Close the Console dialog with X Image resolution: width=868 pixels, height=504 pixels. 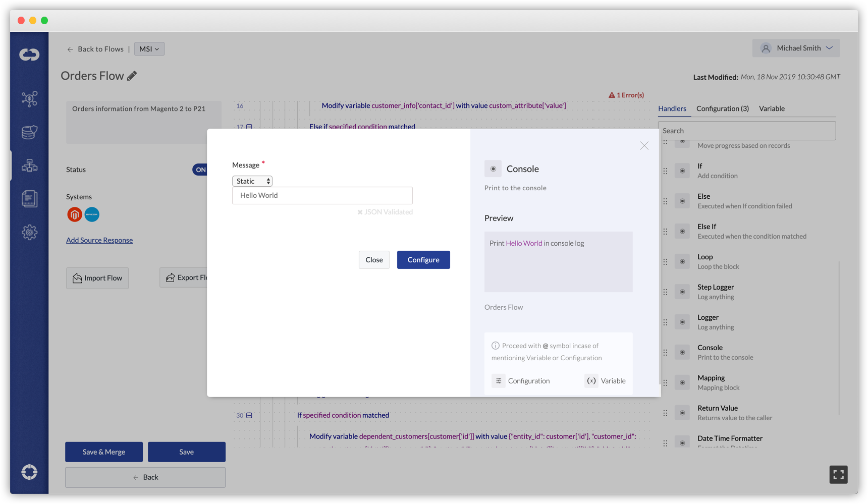644,146
